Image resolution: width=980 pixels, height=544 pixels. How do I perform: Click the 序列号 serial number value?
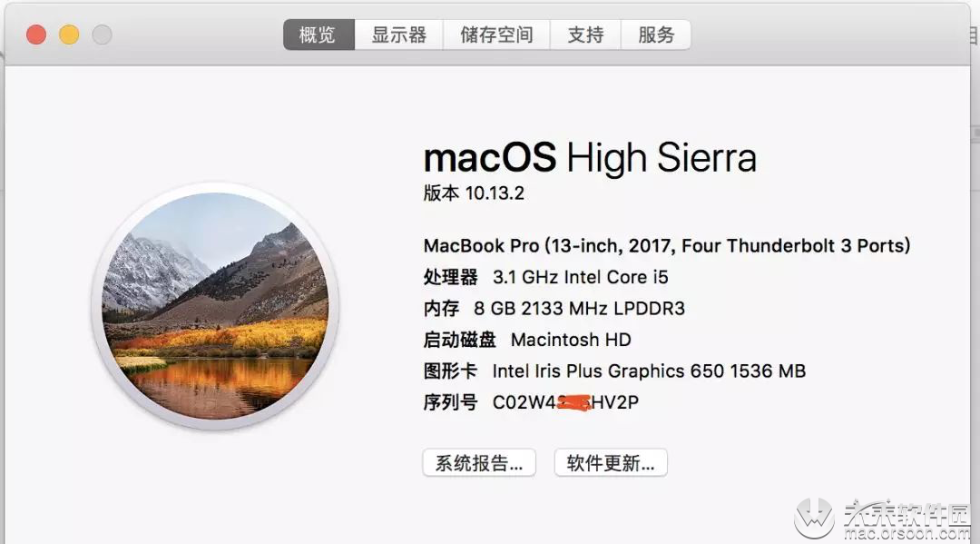[x=565, y=402]
